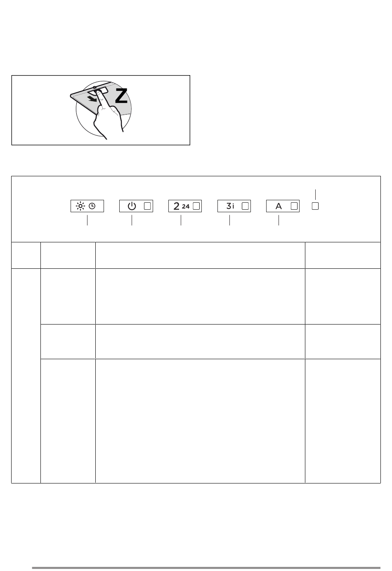Toggle the indicator square next to 3i
392x571 pixels.
(x=246, y=206)
